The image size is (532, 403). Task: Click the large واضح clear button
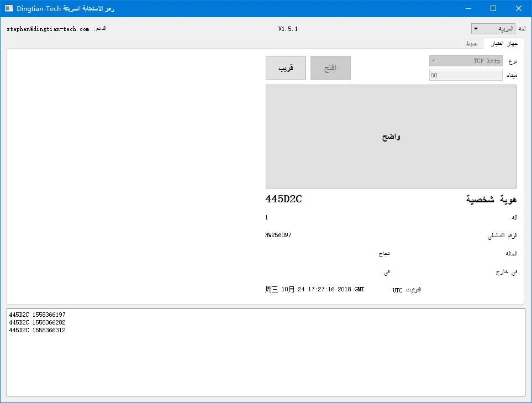[391, 137]
